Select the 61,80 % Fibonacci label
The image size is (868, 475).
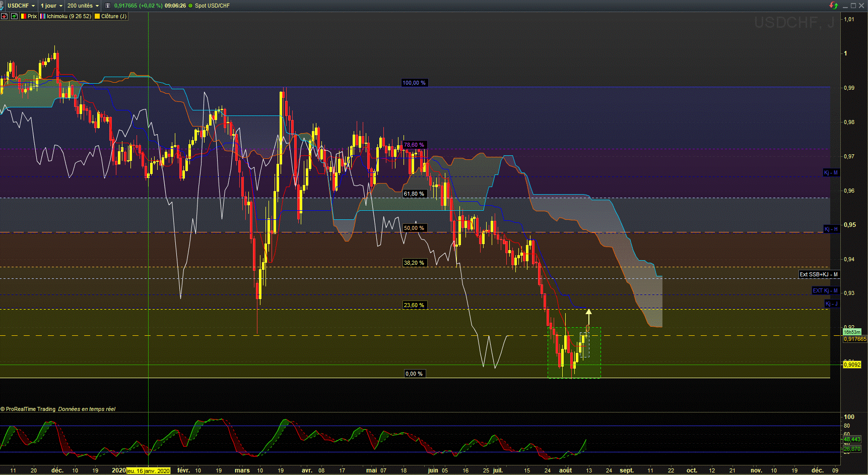[x=414, y=194]
